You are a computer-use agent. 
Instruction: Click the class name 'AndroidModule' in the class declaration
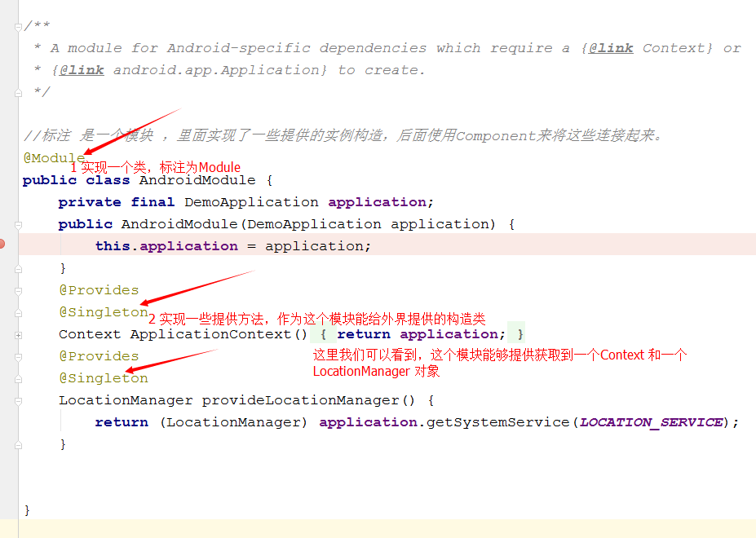pos(197,180)
